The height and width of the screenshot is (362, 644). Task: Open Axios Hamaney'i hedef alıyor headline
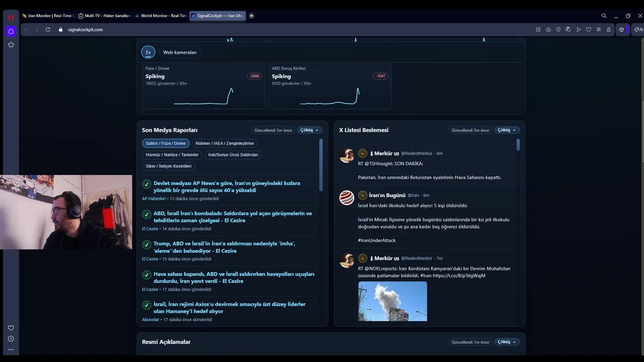[x=229, y=308]
